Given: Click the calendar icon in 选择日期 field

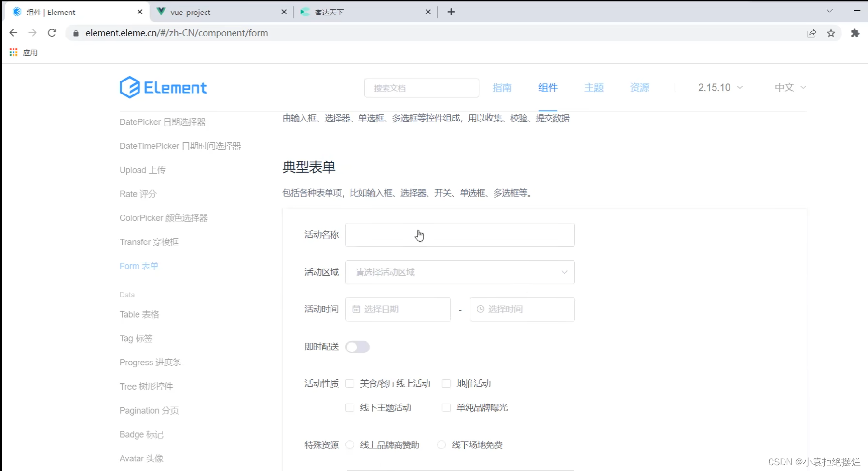Looking at the screenshot, I should (x=356, y=309).
